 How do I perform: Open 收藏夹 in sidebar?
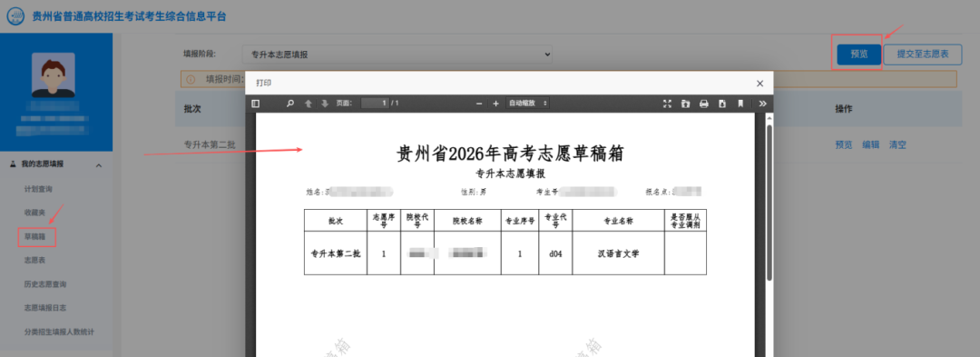tap(34, 213)
